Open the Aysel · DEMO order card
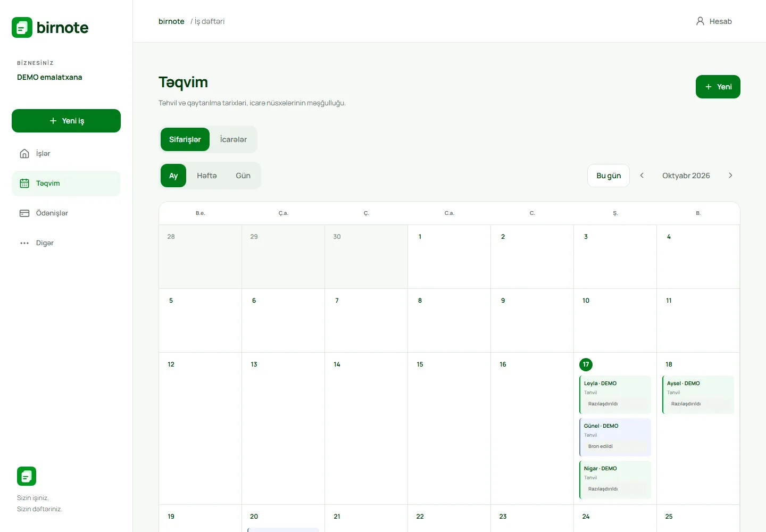This screenshot has height=532, width=766. click(698, 395)
